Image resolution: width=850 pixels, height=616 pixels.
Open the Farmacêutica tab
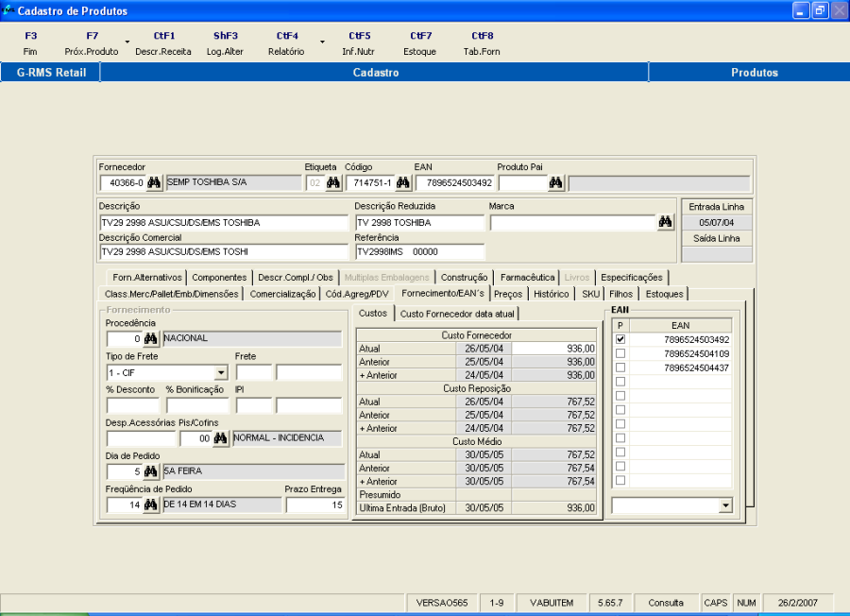pyautogui.click(x=527, y=278)
